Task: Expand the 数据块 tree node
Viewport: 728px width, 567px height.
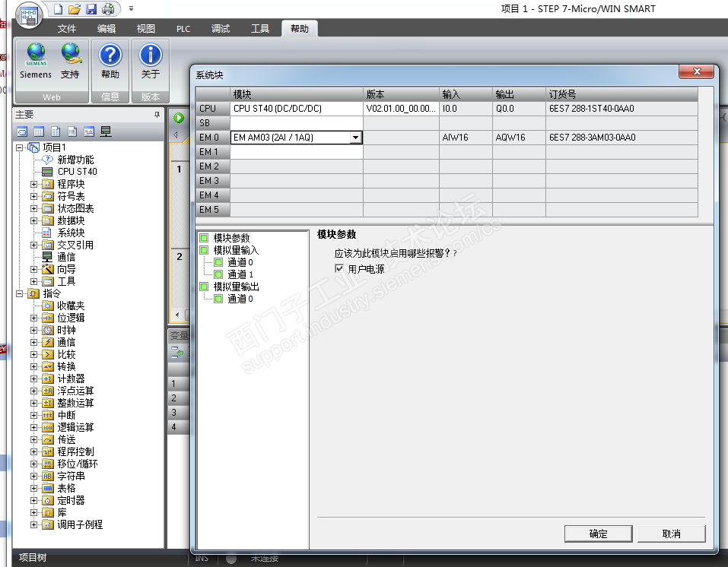Action: click(34, 220)
